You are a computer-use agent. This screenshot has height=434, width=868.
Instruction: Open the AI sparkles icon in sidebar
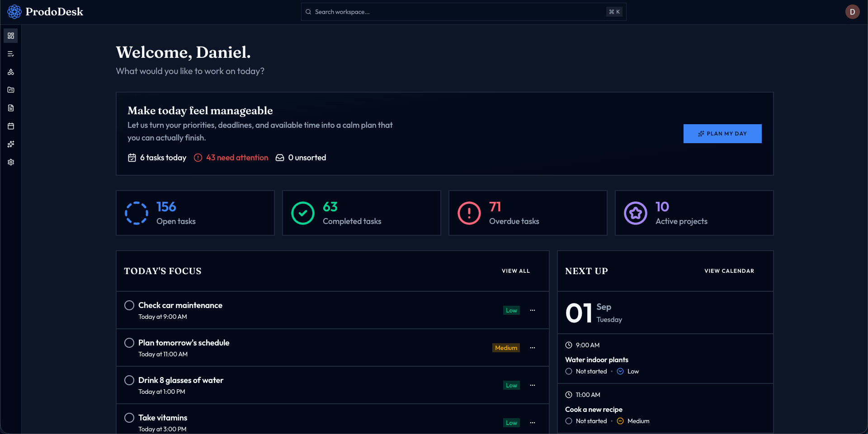pos(11,144)
